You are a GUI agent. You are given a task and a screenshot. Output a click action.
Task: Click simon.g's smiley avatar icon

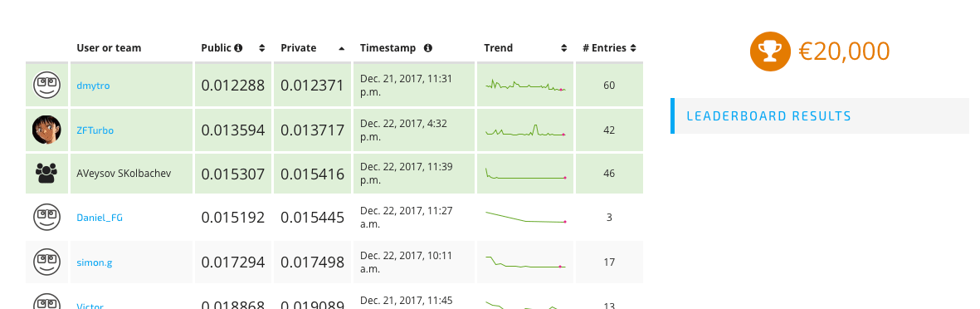point(46,262)
